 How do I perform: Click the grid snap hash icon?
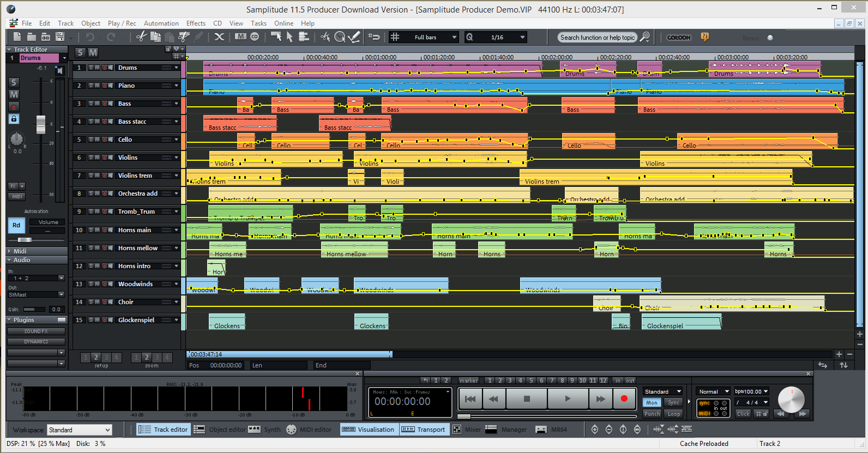click(x=395, y=37)
